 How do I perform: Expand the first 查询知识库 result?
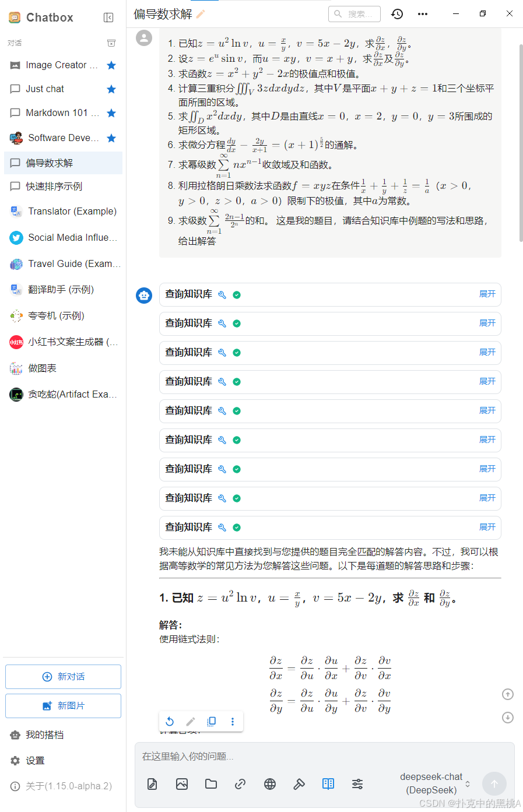[487, 294]
